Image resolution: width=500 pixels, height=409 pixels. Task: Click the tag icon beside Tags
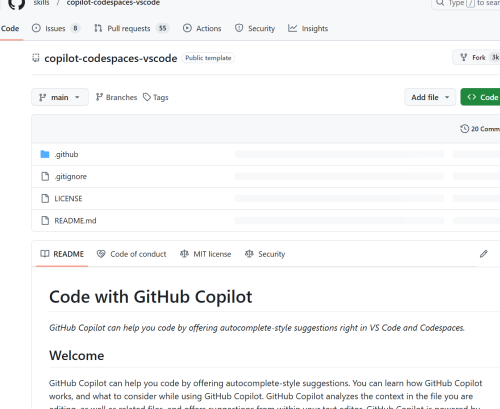coord(147,97)
